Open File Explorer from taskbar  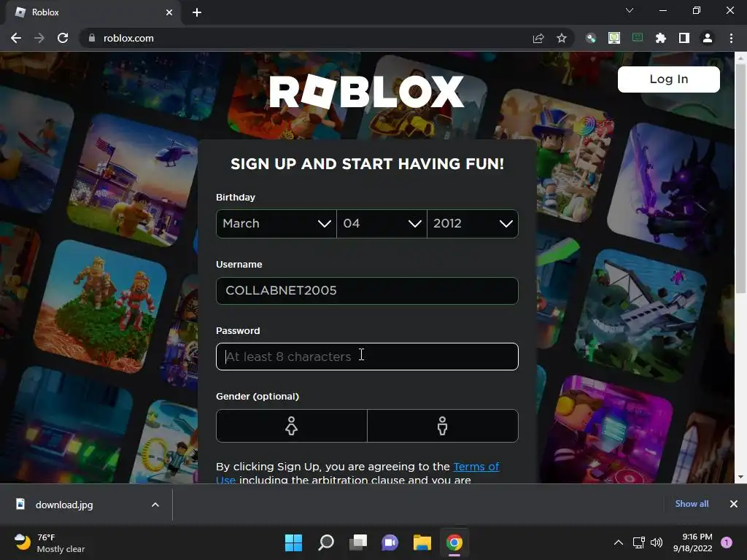click(422, 542)
